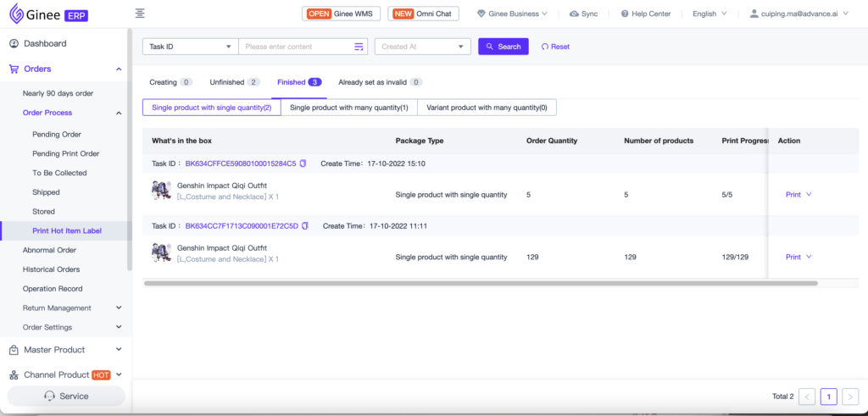Expand the Master Product section

(119, 350)
